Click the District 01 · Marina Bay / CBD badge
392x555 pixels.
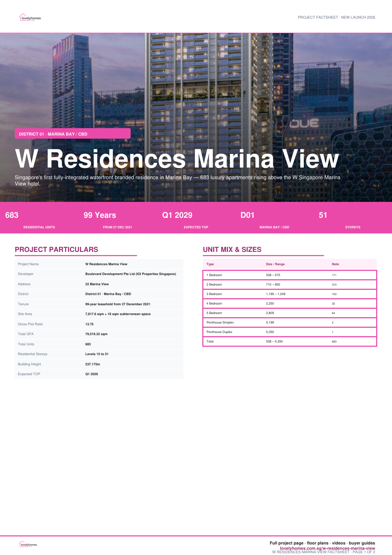pos(73,133)
